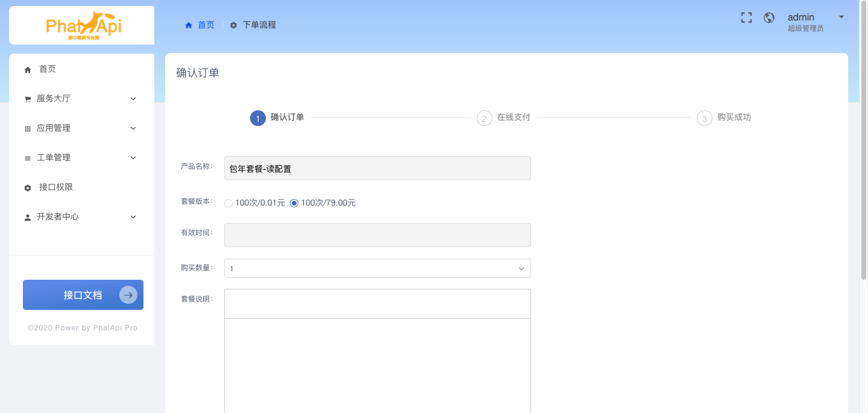Open the admin user dropdown arrow
The width and height of the screenshot is (868, 413).
(841, 17)
